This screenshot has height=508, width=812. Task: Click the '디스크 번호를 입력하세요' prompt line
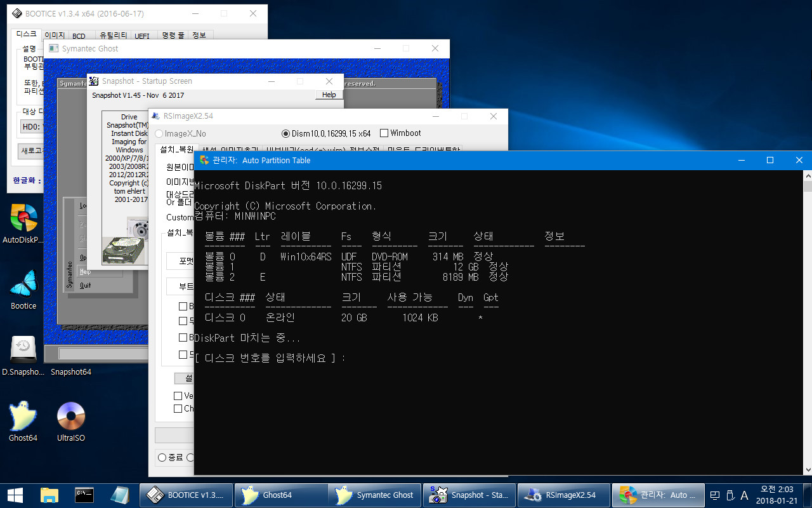[270, 358]
